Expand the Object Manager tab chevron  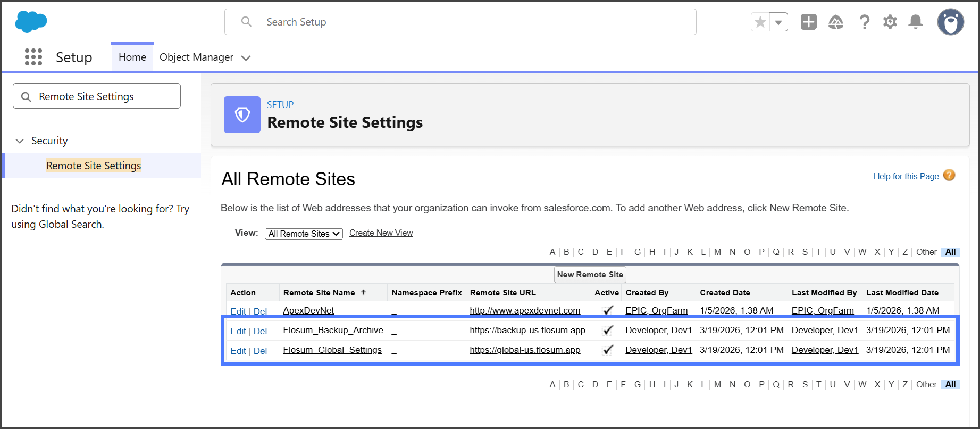(246, 57)
